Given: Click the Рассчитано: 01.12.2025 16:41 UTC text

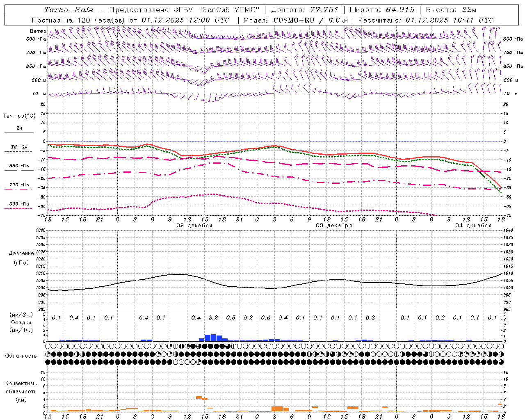Looking at the screenshot, I should (426, 20).
